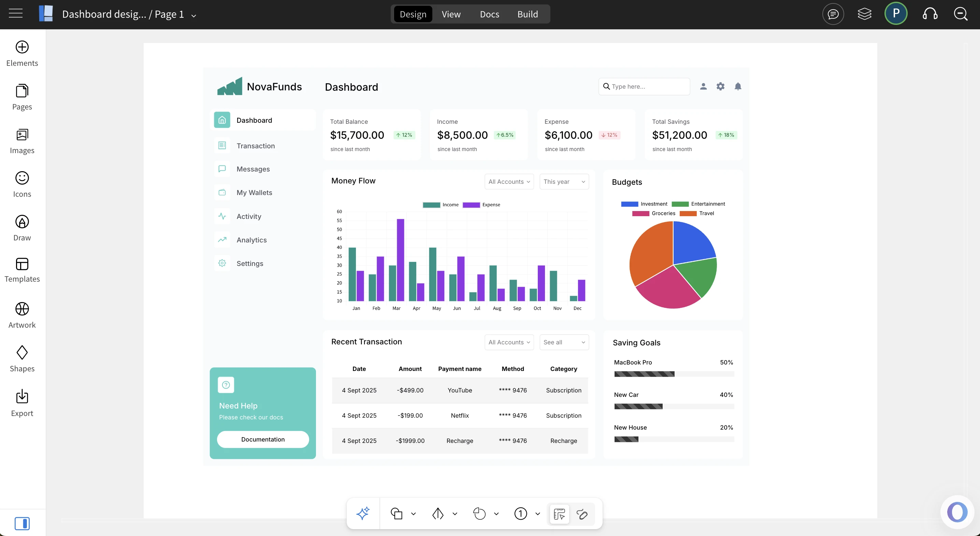980x536 pixels.
Task: Open the Templates panel
Action: pyautogui.click(x=22, y=270)
